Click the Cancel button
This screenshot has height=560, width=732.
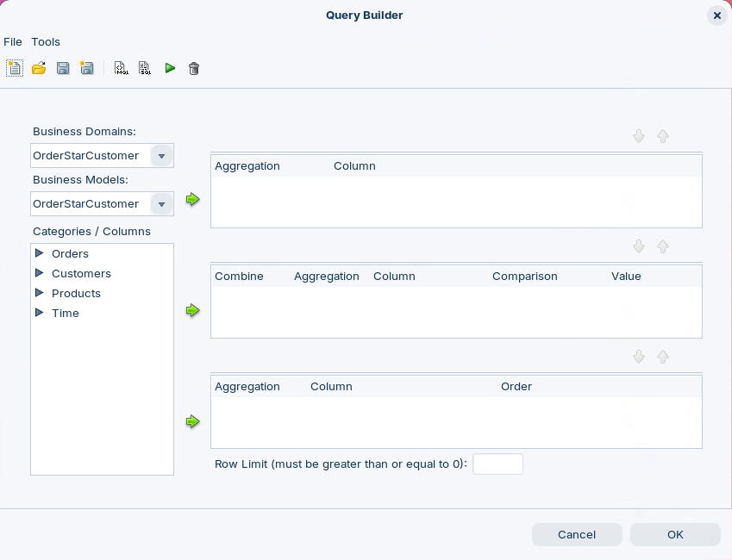pos(577,534)
